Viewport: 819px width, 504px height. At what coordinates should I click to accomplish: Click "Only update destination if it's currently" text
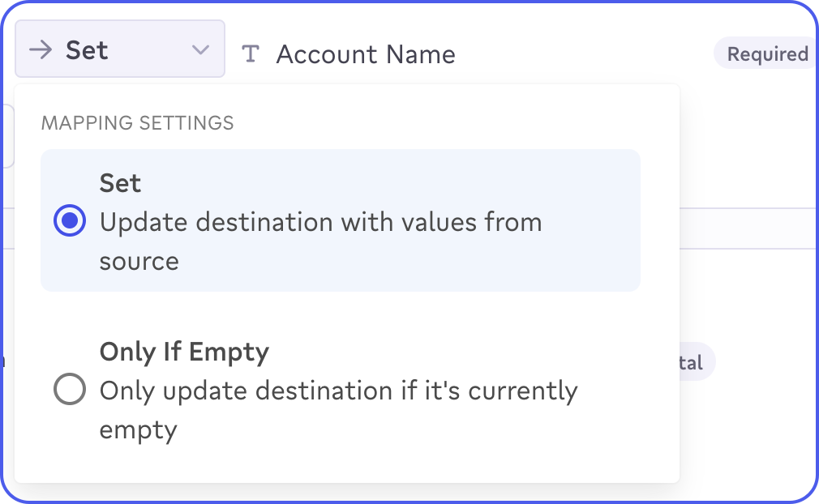pos(338,391)
